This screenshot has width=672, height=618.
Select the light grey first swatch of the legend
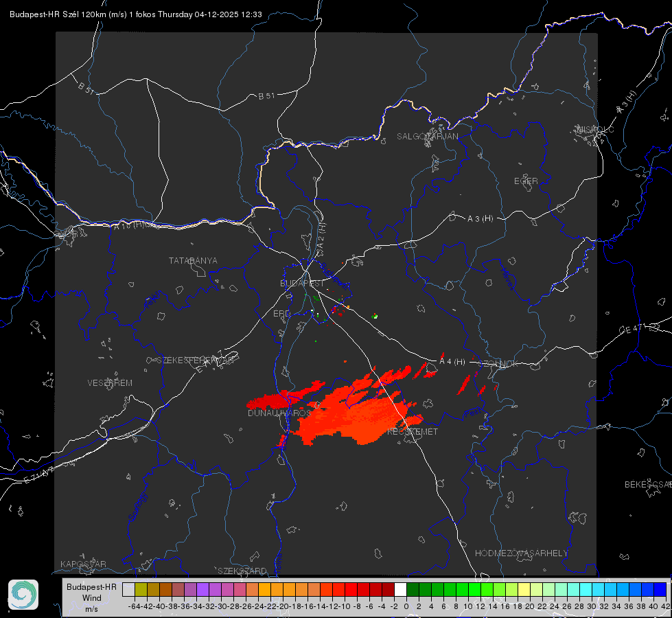click(x=128, y=589)
